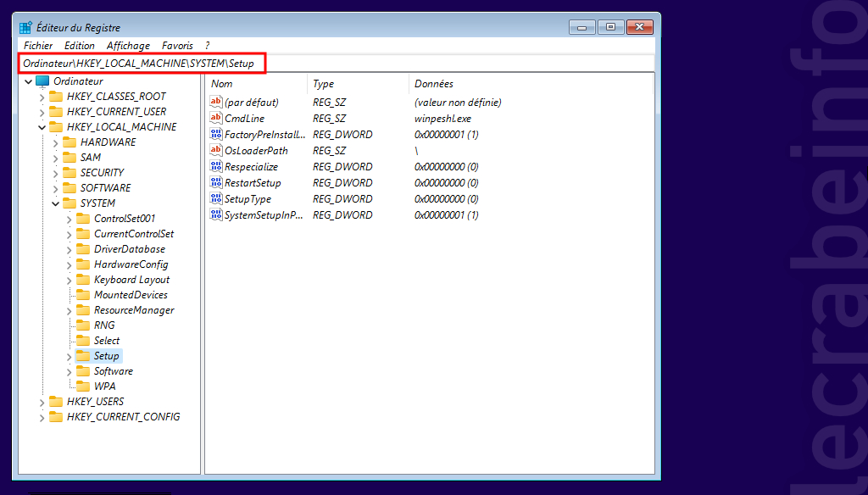Expand the SECURITY key
The height and width of the screenshot is (495, 868).
pyautogui.click(x=55, y=173)
